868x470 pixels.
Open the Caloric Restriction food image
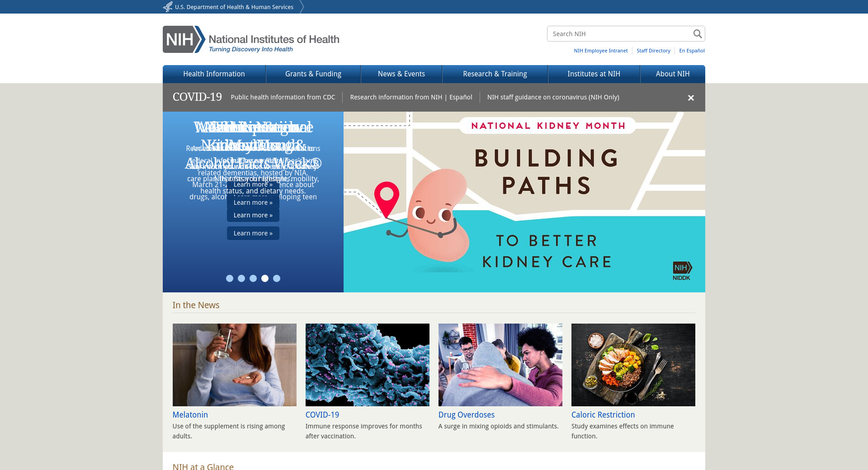pyautogui.click(x=633, y=365)
